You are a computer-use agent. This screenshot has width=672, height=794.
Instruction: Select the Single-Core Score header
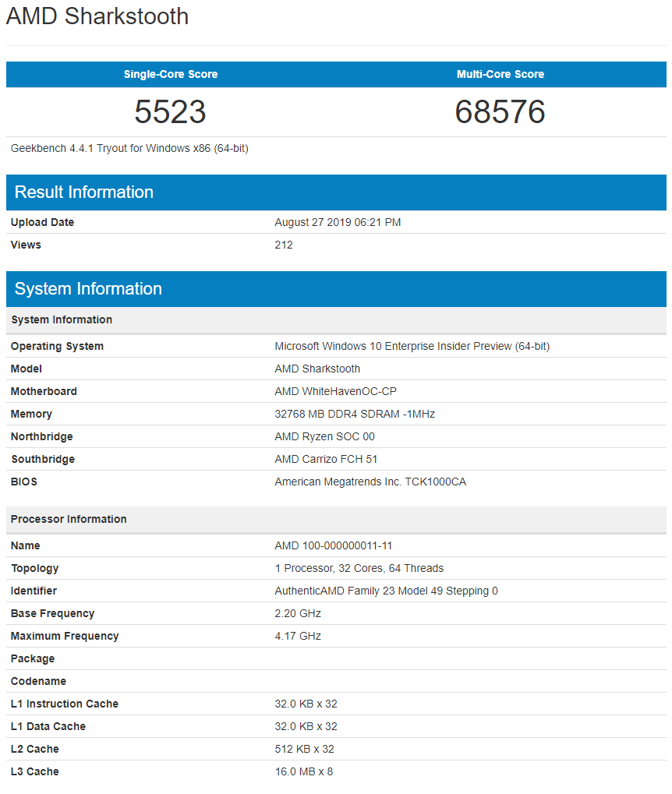pyautogui.click(x=170, y=74)
